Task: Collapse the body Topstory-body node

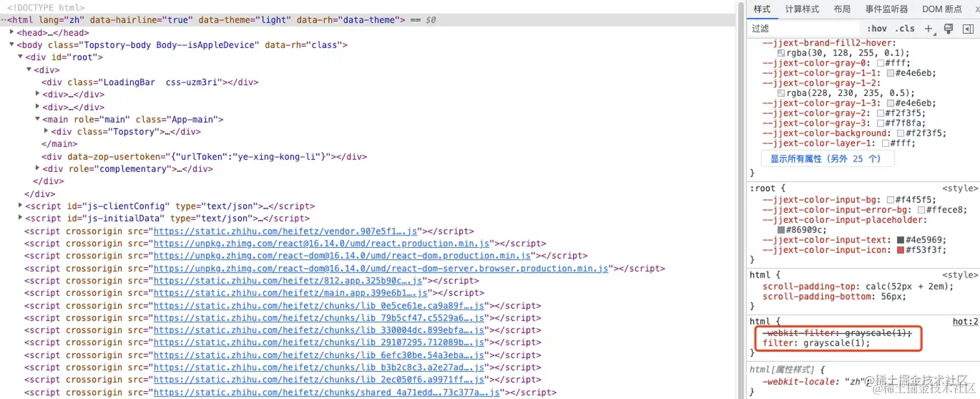Action: pos(12,45)
